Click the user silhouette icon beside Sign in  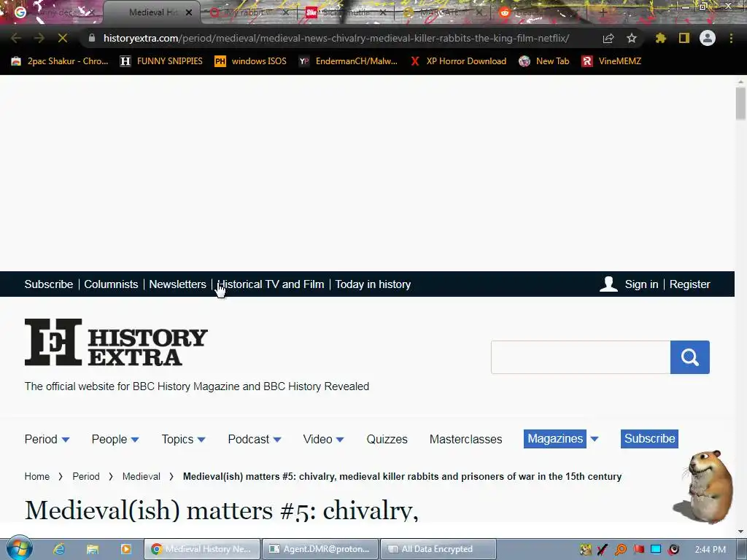608,284
